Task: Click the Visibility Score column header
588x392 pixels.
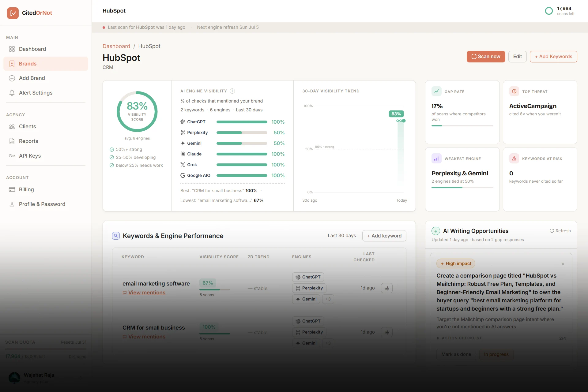Action: point(219,257)
